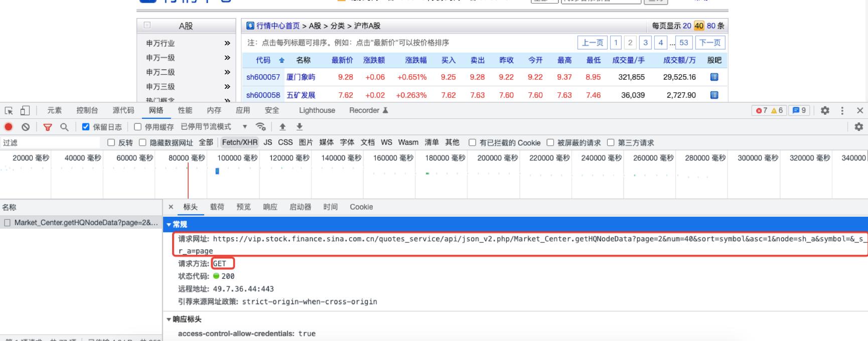Open the Lighthouse tab
The image size is (868, 341).
[x=317, y=110]
